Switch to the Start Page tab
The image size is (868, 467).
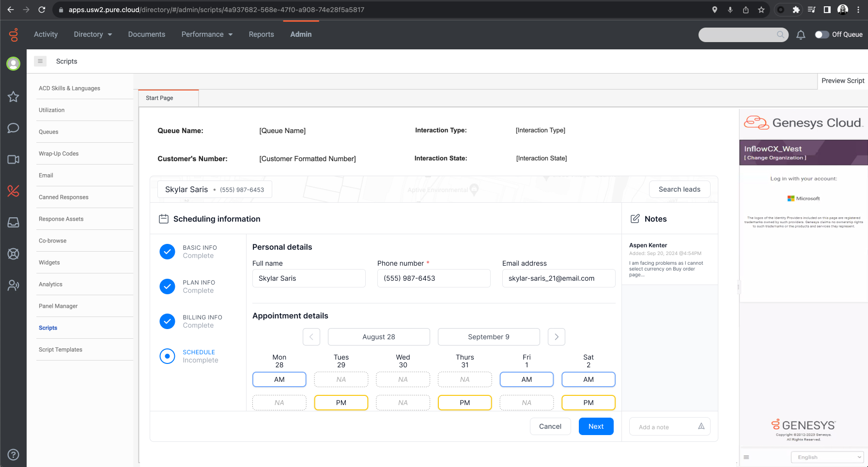click(x=169, y=98)
